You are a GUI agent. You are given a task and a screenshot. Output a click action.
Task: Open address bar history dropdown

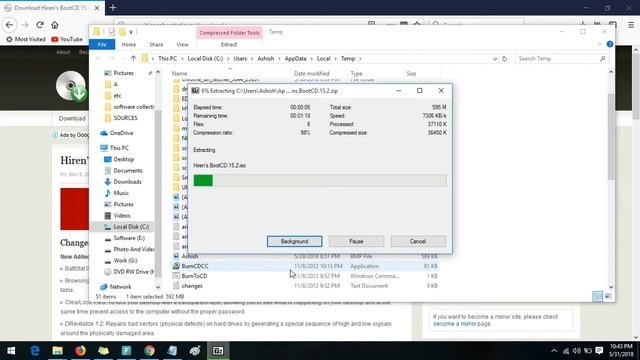495,59
